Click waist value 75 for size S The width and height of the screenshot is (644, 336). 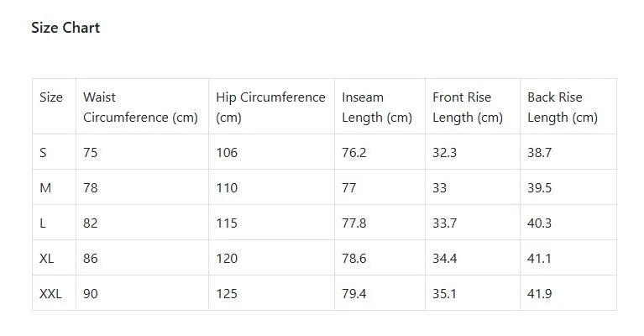(x=91, y=153)
